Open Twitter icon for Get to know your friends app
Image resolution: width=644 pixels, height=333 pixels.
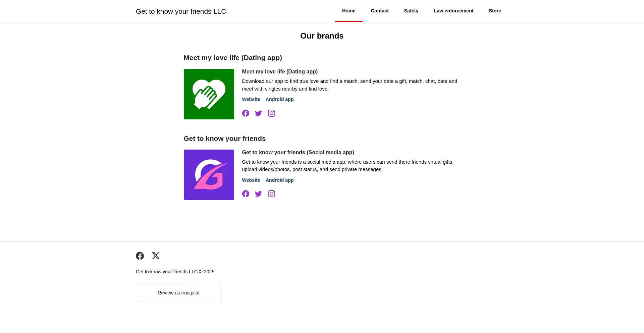point(258,194)
